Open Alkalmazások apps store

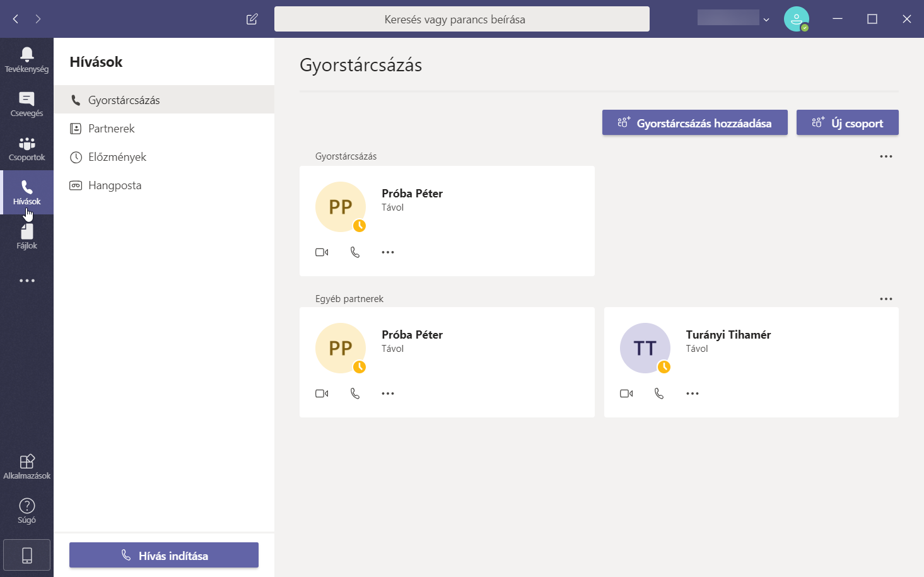[x=26, y=467]
